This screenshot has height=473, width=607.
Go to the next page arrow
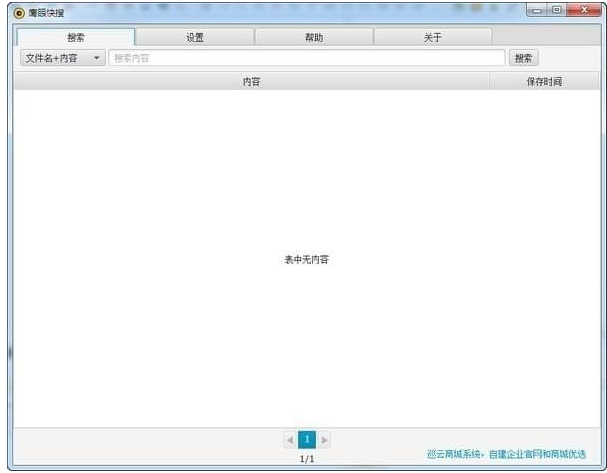click(x=324, y=440)
